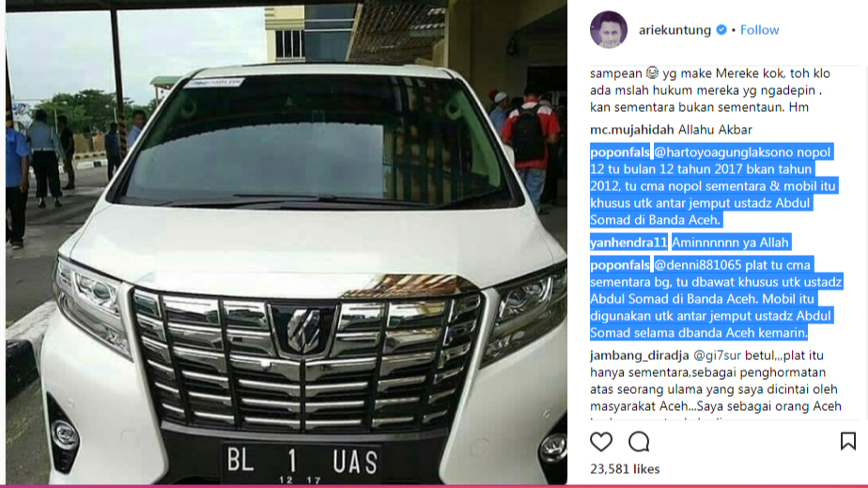The height and width of the screenshot is (488, 868).
Task: Click the white car post photo
Action: pyautogui.click(x=287, y=244)
